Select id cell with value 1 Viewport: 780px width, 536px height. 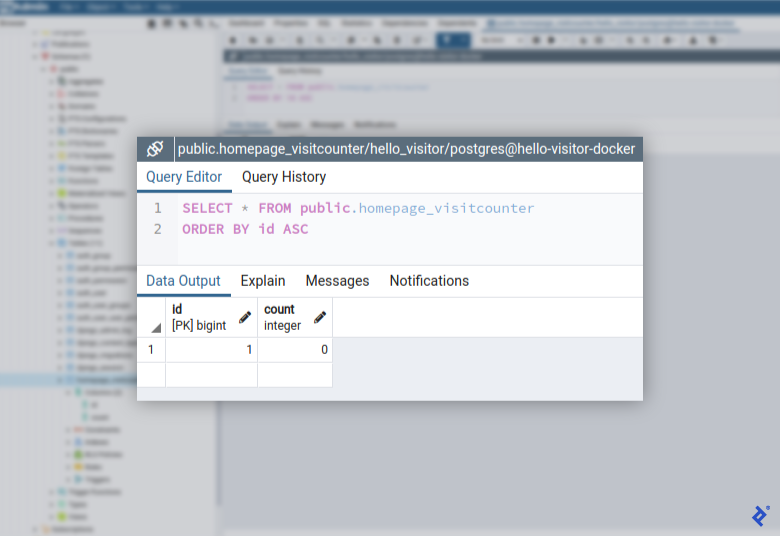211,350
